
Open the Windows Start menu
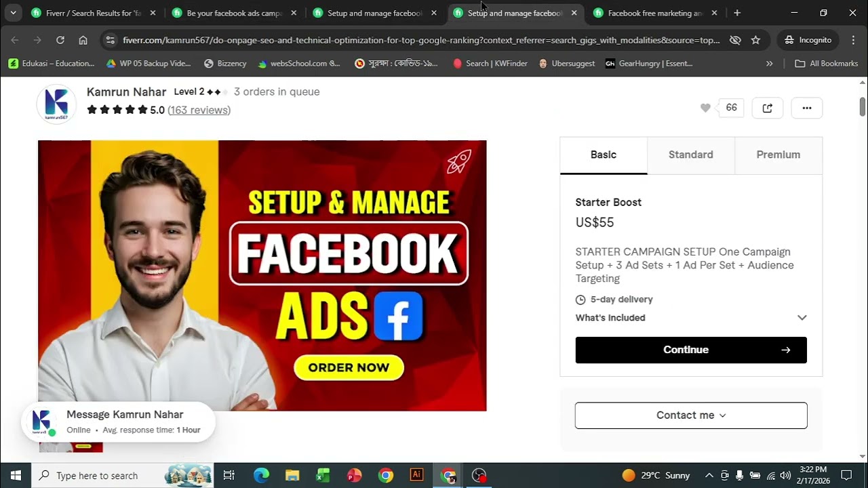coord(16,475)
